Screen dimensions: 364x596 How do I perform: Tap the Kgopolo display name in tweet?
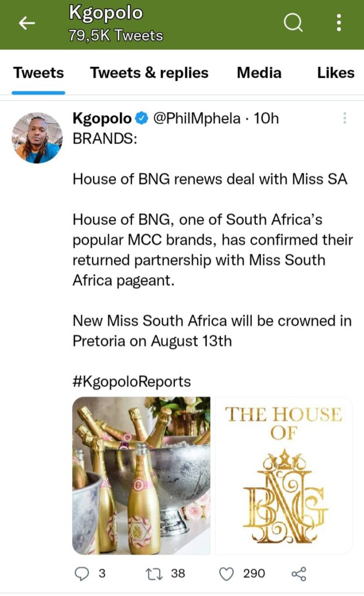102,119
